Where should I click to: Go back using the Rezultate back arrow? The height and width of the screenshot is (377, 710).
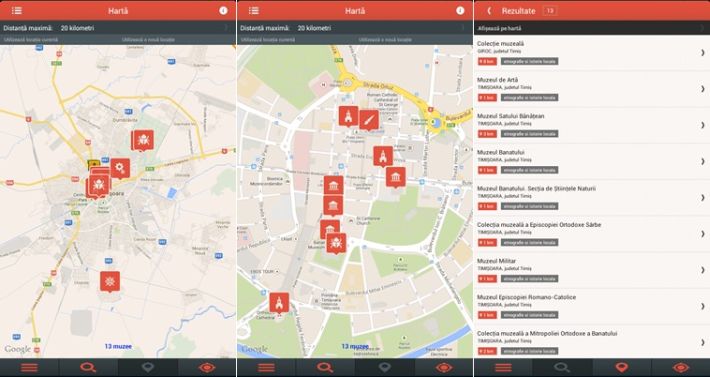[x=489, y=11]
